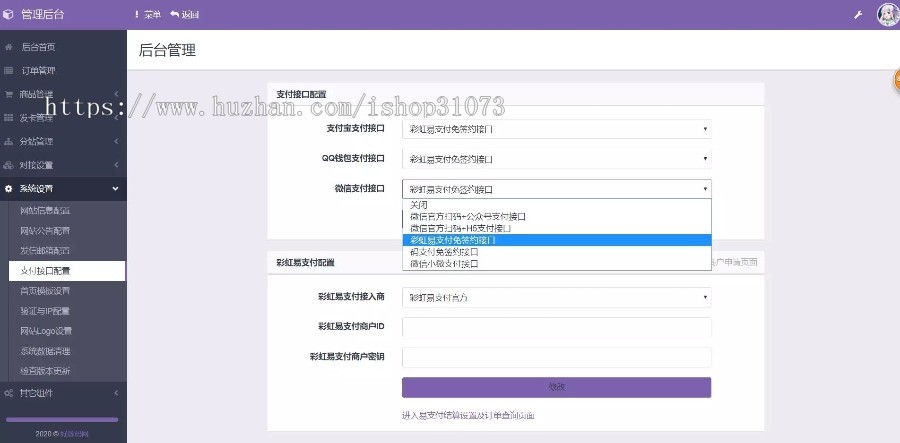Select 关闭 option in WeChat dropdown list
900x443 pixels.
419,204
